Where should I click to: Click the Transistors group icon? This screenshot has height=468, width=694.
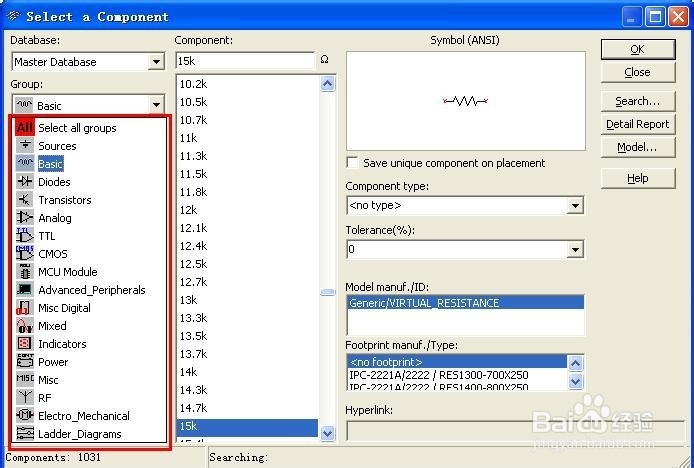[25, 200]
